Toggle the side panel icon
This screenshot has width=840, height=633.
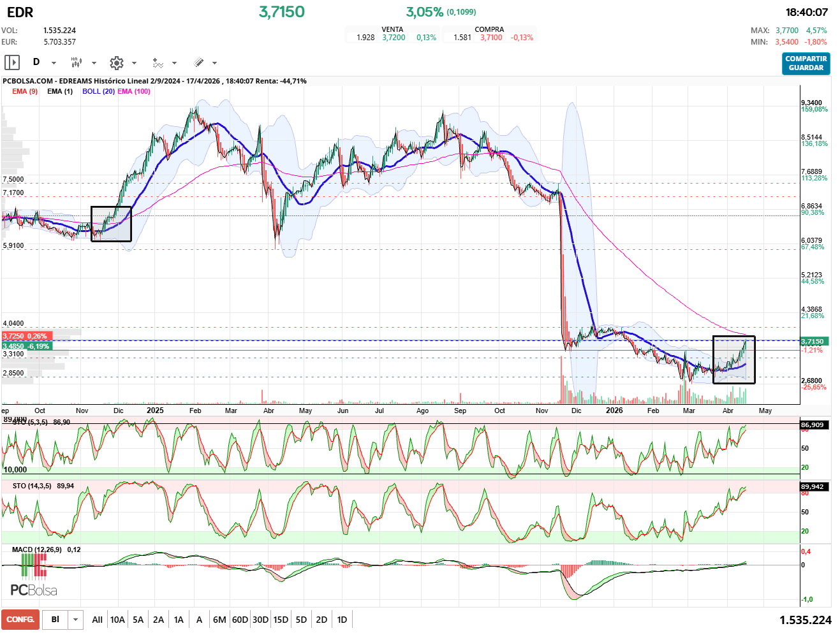click(x=12, y=62)
